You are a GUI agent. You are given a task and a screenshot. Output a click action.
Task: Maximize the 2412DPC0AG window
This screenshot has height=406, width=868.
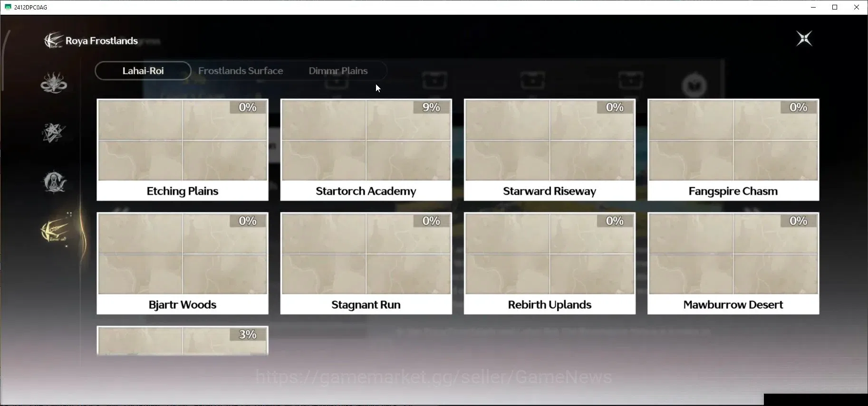835,7
